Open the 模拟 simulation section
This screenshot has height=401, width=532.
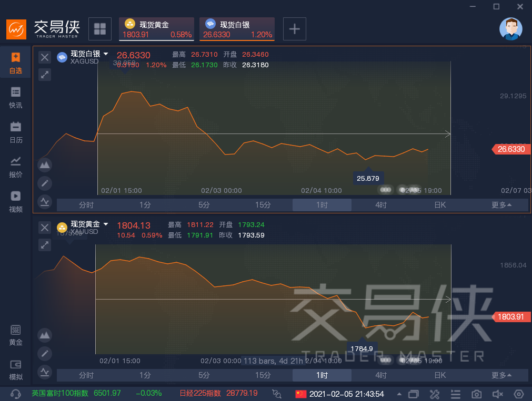click(x=16, y=370)
